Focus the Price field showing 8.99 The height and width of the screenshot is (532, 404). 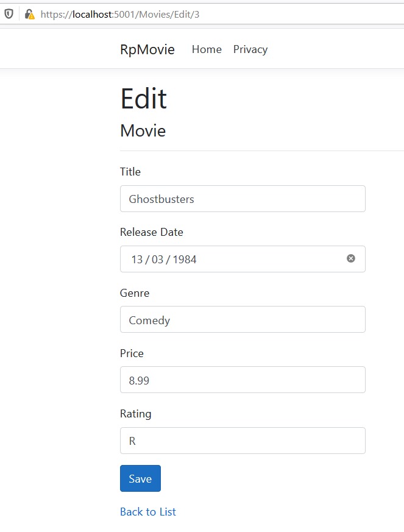[x=243, y=380]
